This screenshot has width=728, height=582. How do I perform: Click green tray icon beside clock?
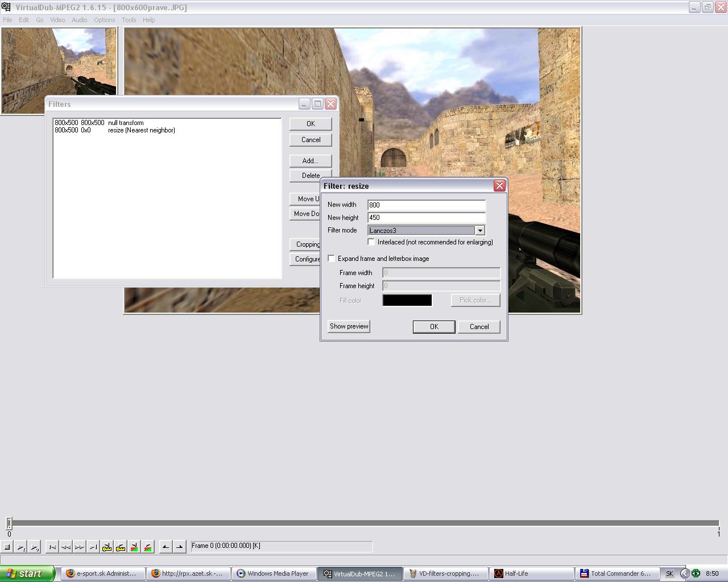[x=696, y=573]
